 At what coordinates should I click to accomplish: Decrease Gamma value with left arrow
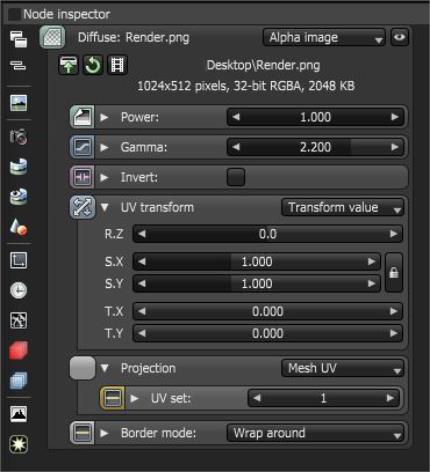(x=236, y=147)
